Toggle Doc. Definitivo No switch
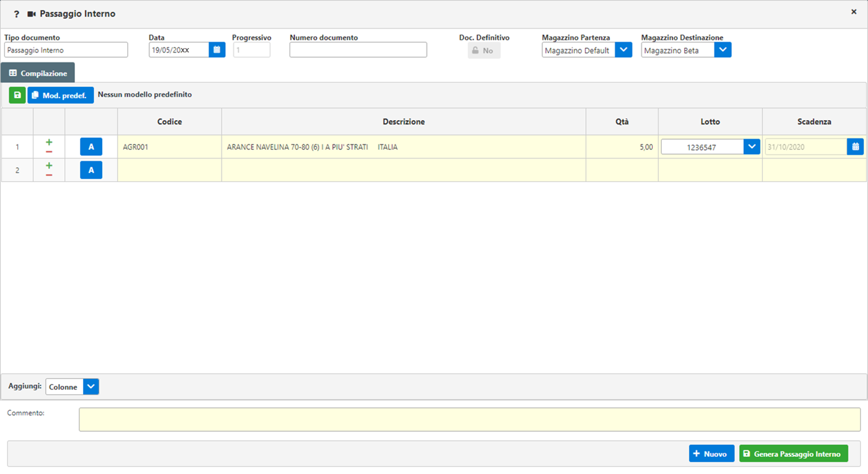This screenshot has height=474, width=868. click(484, 51)
